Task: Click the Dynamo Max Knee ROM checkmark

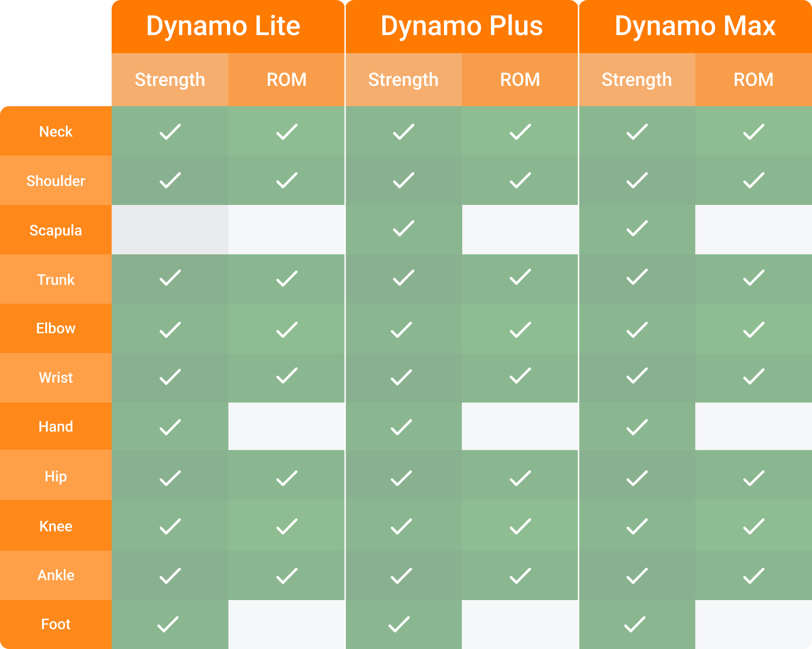Action: (x=753, y=526)
